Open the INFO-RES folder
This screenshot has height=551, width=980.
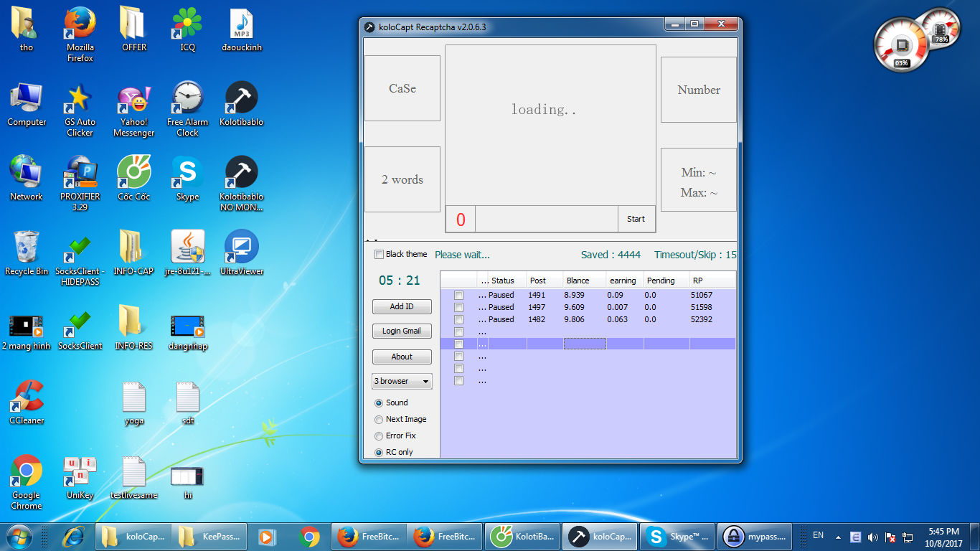(133, 328)
